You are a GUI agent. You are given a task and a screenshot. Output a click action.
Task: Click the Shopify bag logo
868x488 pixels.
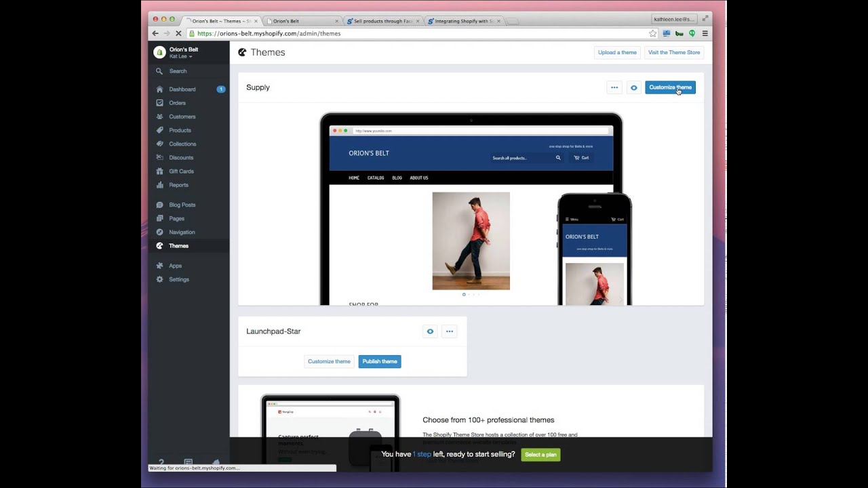(x=159, y=52)
